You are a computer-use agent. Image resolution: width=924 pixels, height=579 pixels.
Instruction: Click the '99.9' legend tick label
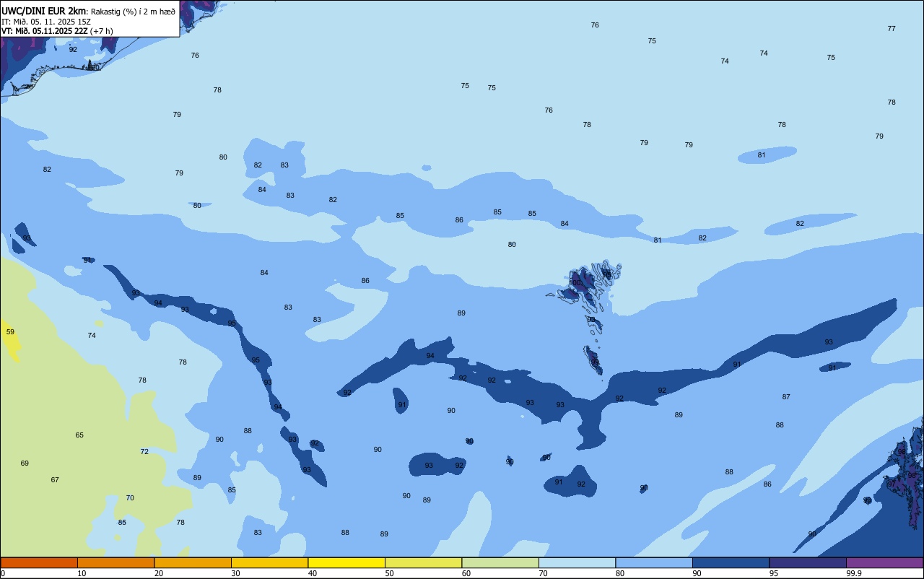(855, 573)
